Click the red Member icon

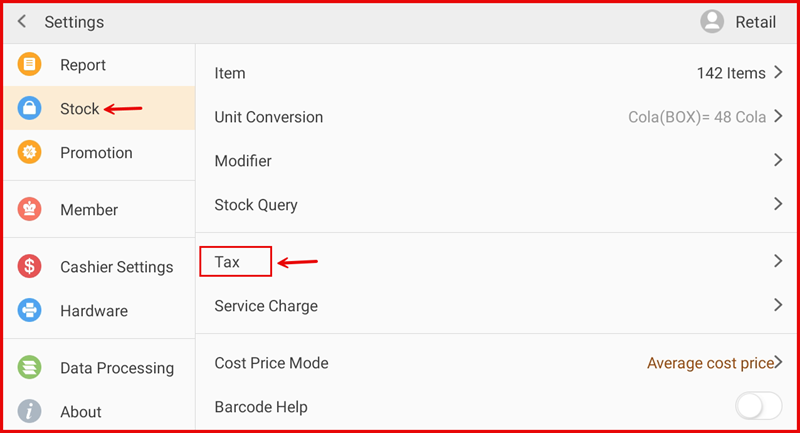(30, 210)
